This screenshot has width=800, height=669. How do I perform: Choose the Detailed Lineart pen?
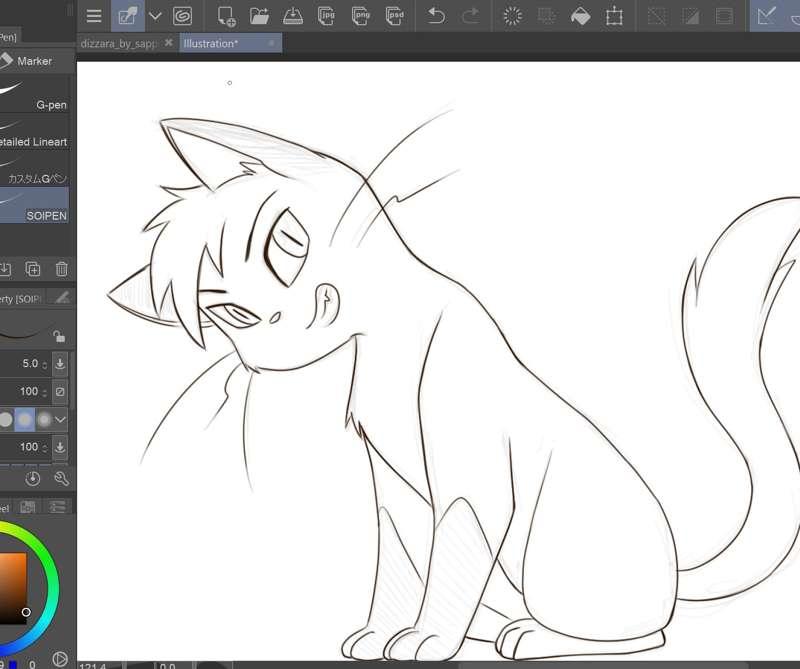click(34, 132)
